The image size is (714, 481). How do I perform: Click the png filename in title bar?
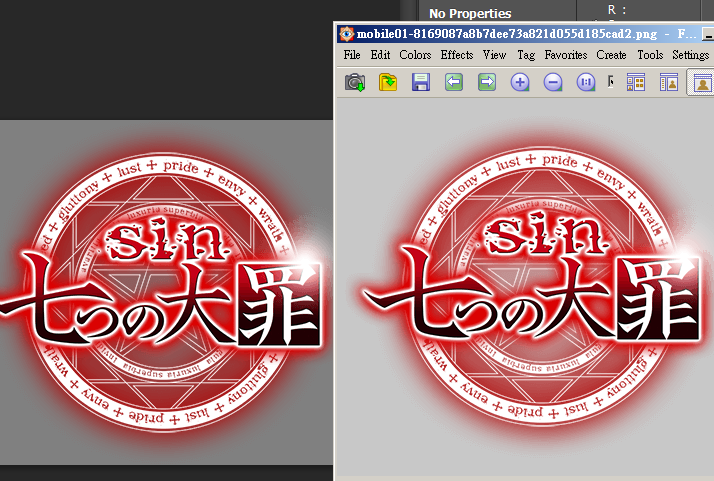(x=507, y=34)
